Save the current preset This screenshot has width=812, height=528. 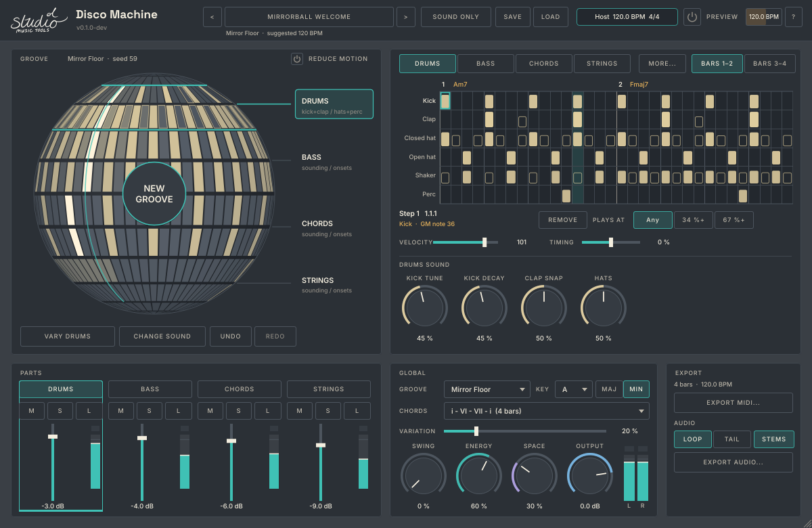(513, 17)
